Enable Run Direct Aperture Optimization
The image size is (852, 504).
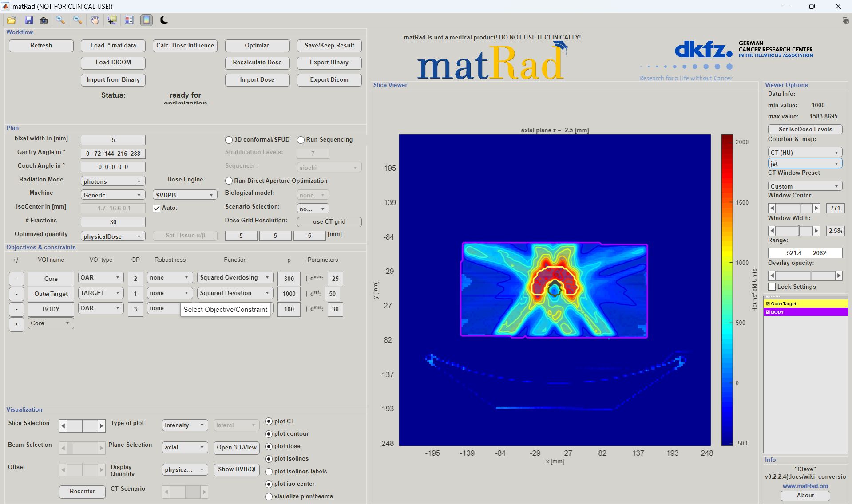[229, 181]
